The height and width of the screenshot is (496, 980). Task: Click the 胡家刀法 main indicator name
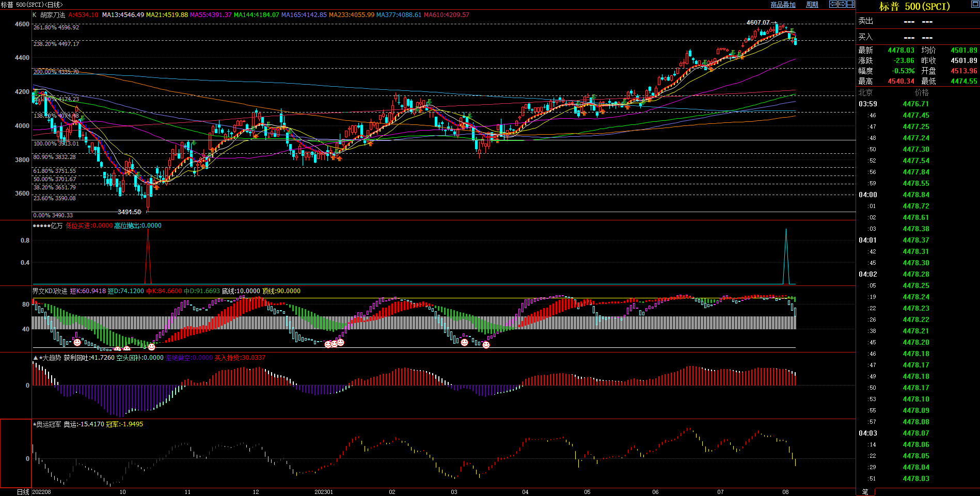click(x=53, y=15)
